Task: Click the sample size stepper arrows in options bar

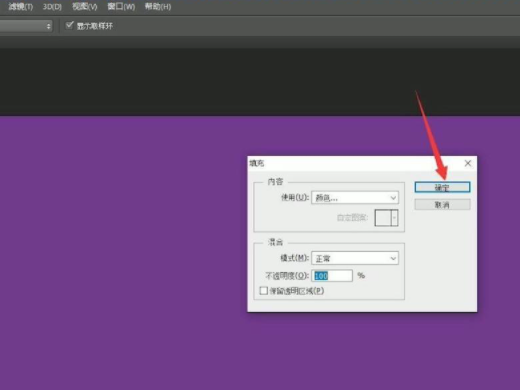Action: coord(49,26)
